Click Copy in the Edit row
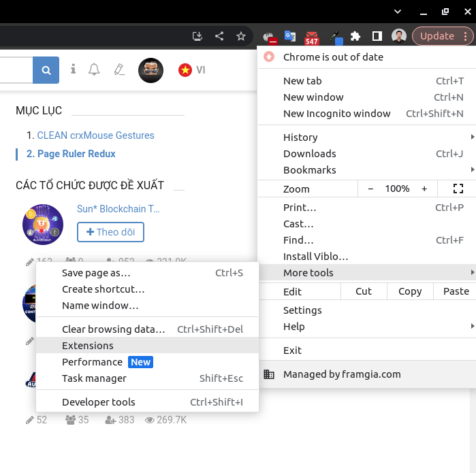Screen dimensions: 476x473 410,291
